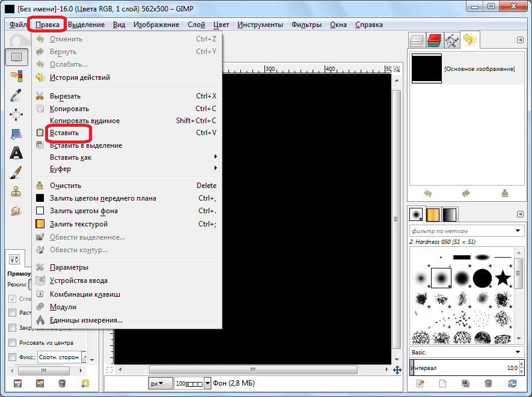Click the star-shaped brush thumbnail

coord(503,277)
